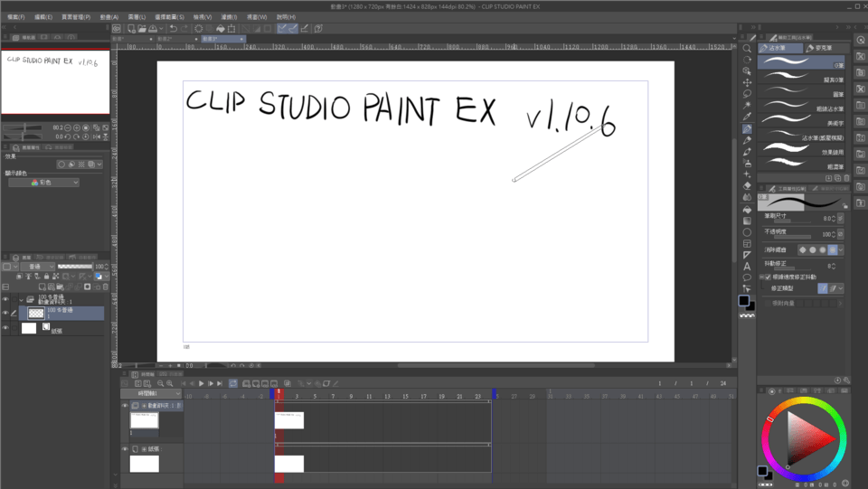Open the 彩色 display color dropdown

point(43,183)
